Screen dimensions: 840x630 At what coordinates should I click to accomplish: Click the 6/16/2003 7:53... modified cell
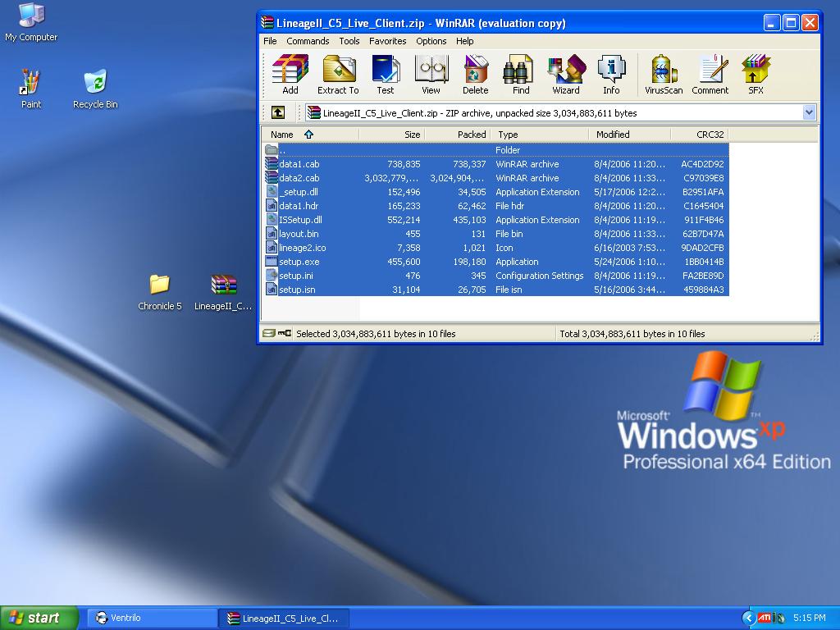pos(629,248)
